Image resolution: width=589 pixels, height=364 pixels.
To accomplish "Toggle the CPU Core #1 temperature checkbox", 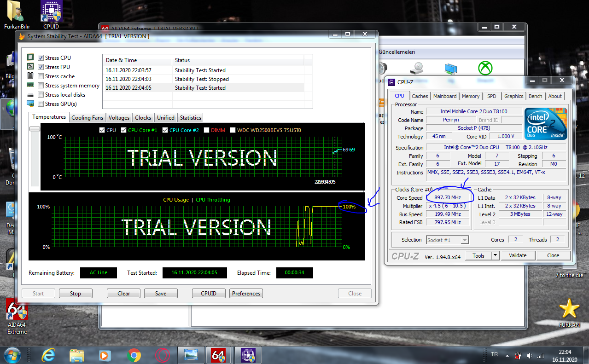I will pyautogui.click(x=123, y=130).
